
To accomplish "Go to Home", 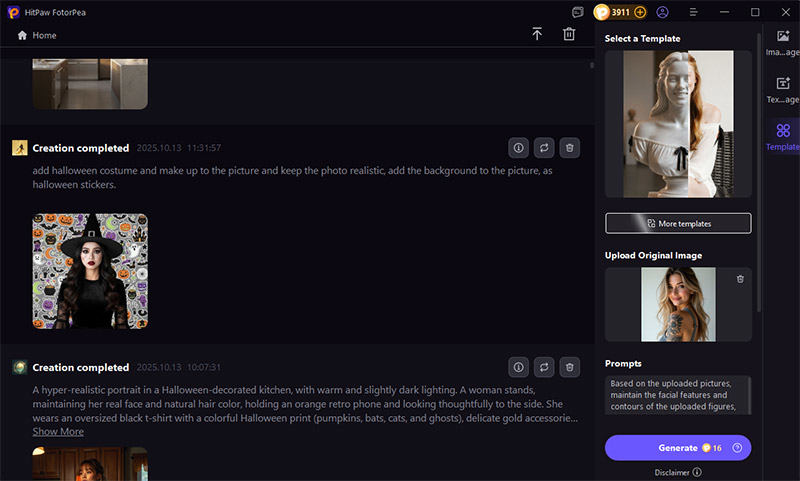I will (37, 35).
